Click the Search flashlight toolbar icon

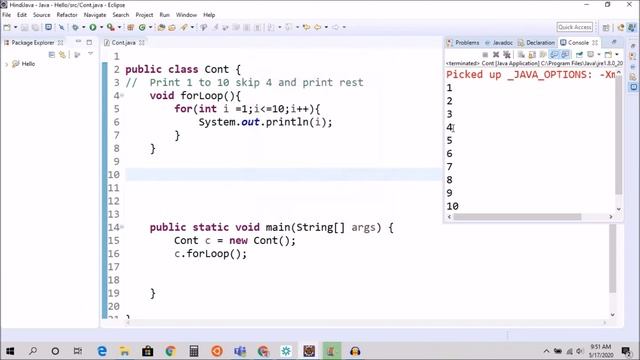point(184,27)
